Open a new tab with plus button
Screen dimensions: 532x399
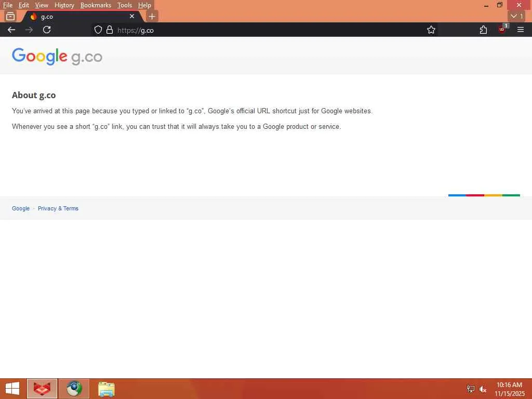(x=152, y=16)
